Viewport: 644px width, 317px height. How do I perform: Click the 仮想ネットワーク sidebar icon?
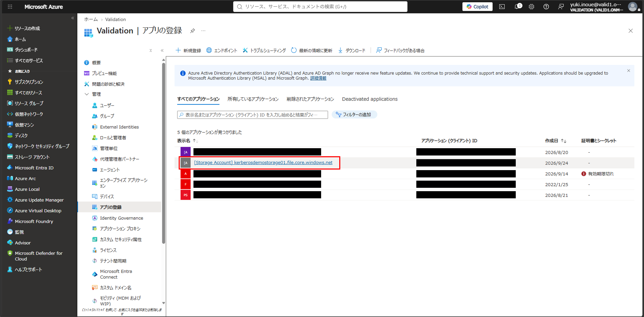pos(10,114)
